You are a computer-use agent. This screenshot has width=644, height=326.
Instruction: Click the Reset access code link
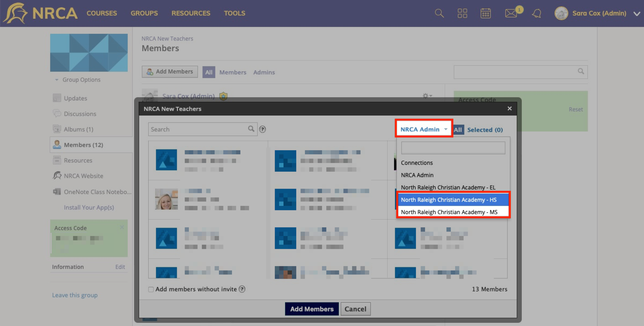pyautogui.click(x=576, y=110)
